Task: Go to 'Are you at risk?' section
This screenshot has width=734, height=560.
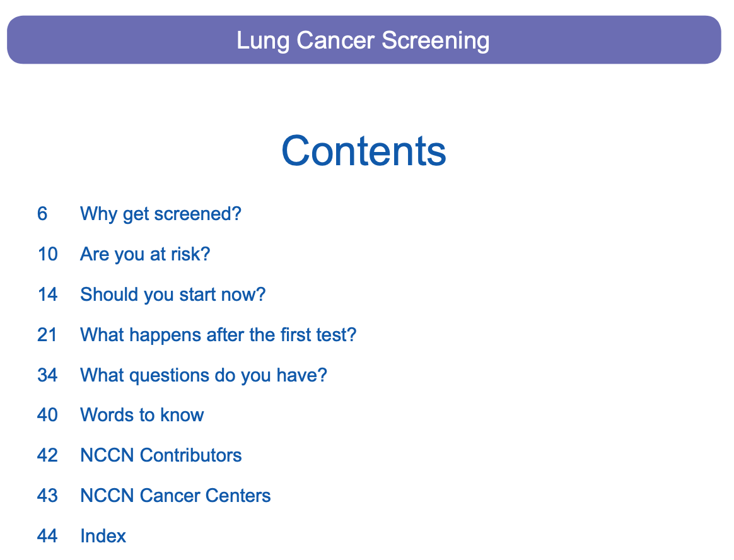Action: pos(144,254)
